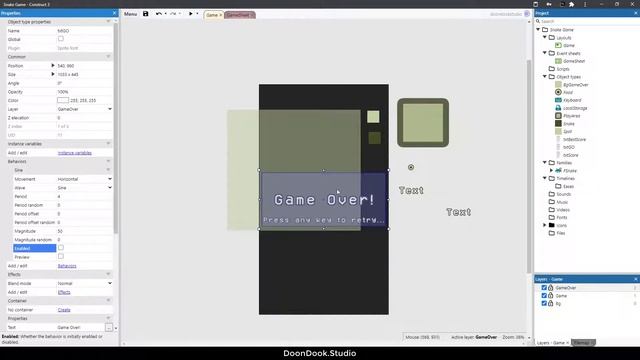Expand the FSnake family
The width and height of the screenshot is (640, 360).
click(551, 171)
